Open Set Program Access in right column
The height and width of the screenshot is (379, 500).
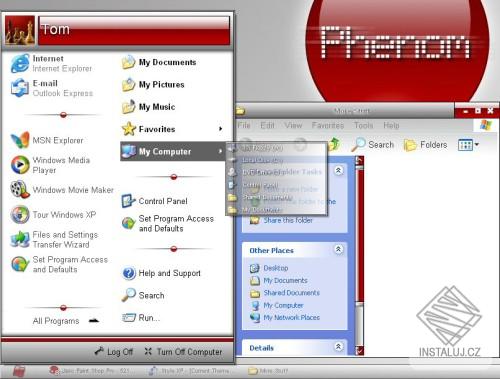168,224
